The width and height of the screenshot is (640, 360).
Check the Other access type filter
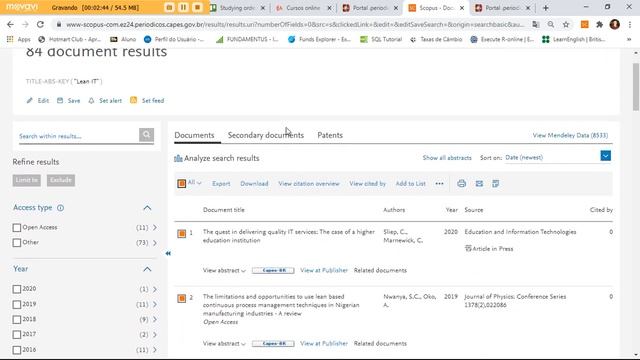point(17,243)
